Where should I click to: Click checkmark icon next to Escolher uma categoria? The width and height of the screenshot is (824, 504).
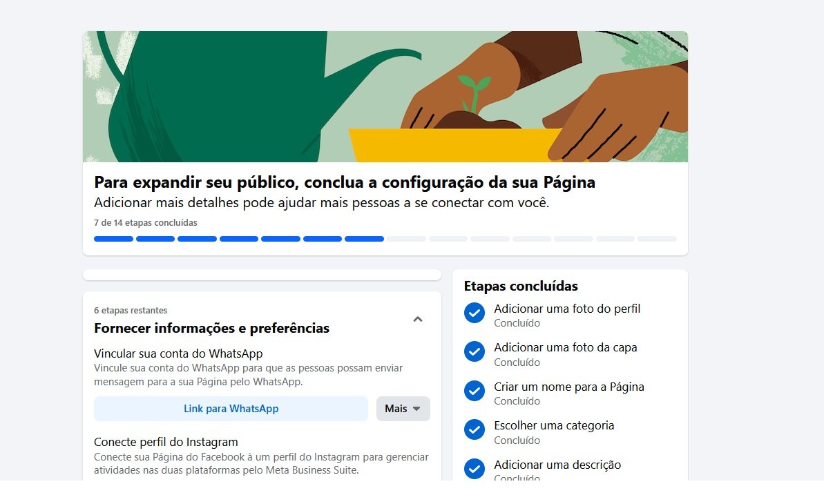(x=474, y=429)
